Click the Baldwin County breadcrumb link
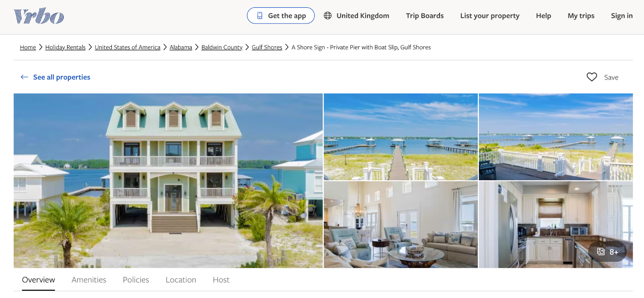This screenshot has height=298, width=644. [x=222, y=47]
